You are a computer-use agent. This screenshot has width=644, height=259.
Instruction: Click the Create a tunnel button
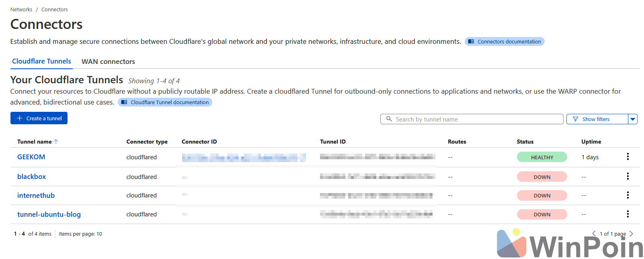pos(39,118)
